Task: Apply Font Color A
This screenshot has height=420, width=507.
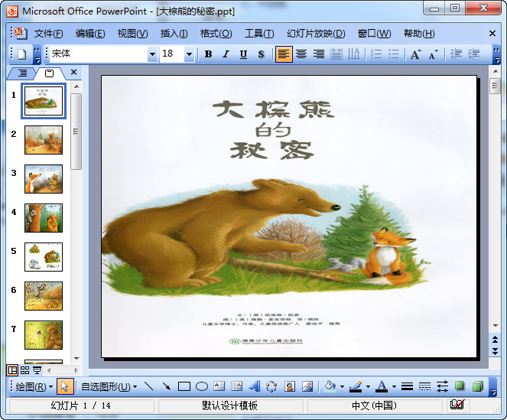Action: tap(382, 386)
